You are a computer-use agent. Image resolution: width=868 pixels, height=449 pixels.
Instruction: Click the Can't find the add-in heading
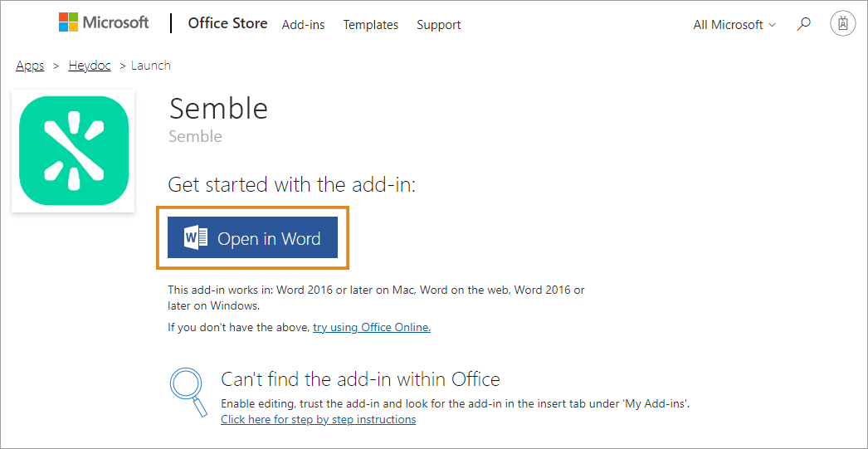tap(360, 379)
